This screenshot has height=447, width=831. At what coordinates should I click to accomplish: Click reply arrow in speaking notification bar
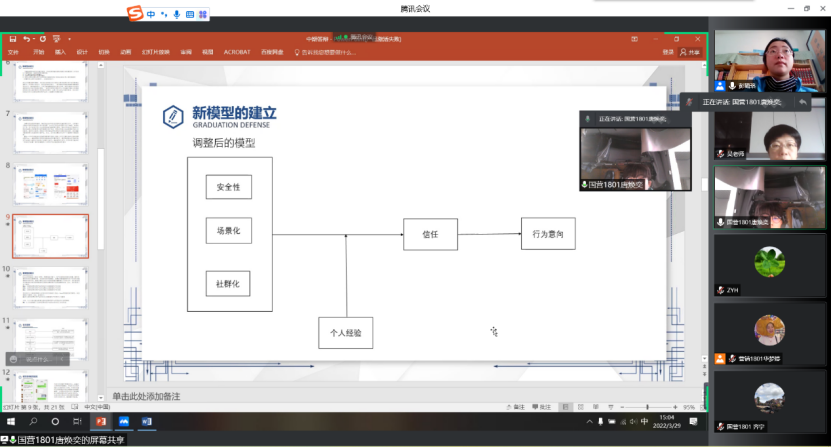[803, 102]
